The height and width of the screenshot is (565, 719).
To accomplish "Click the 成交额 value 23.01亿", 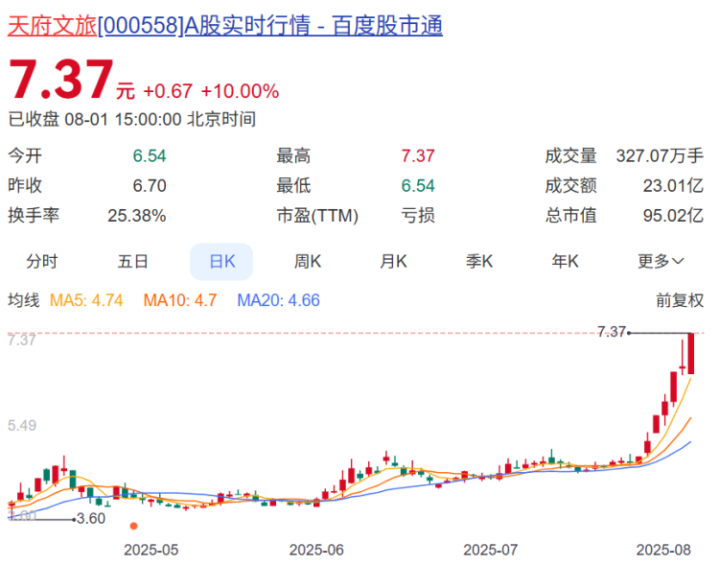I will (673, 186).
